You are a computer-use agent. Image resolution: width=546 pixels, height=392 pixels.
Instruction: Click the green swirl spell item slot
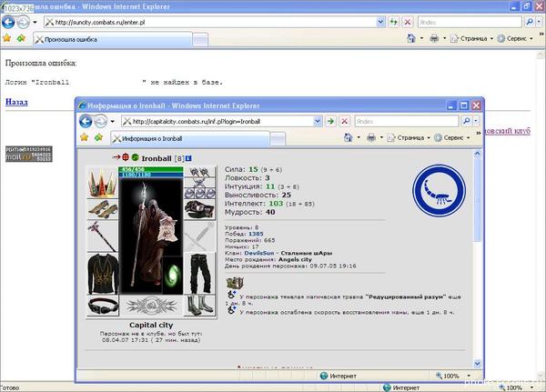tap(173, 276)
